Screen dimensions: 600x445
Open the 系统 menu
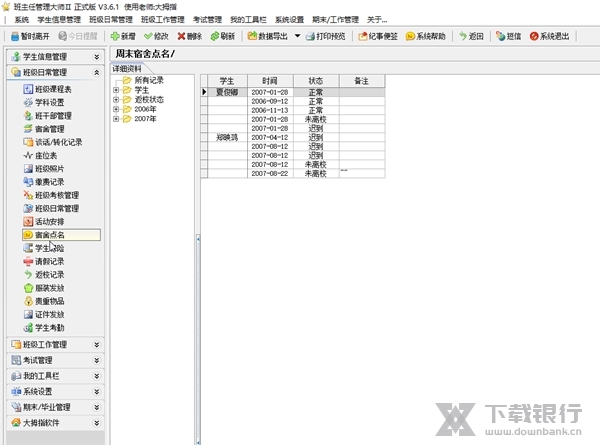pyautogui.click(x=22, y=20)
